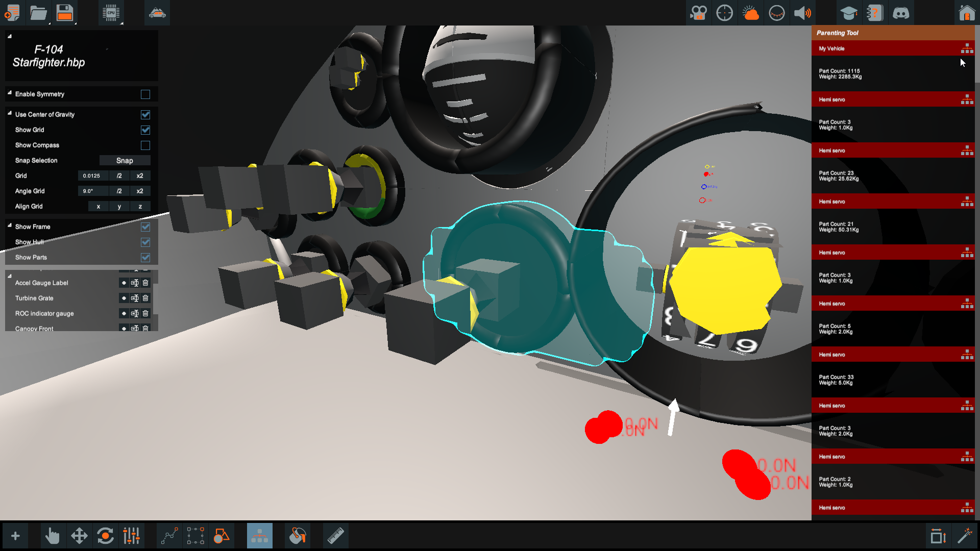Collapse the Show Frame section triangle

10,225
